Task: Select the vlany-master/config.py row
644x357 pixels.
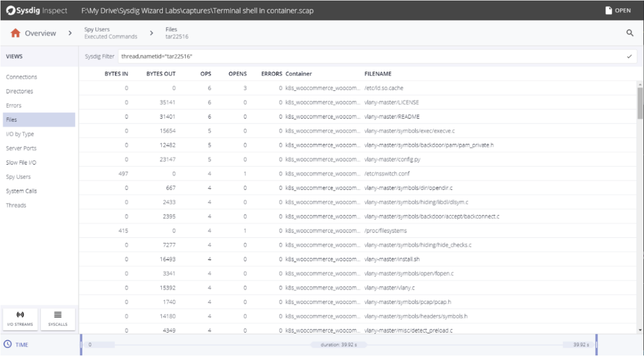Action: click(357, 159)
